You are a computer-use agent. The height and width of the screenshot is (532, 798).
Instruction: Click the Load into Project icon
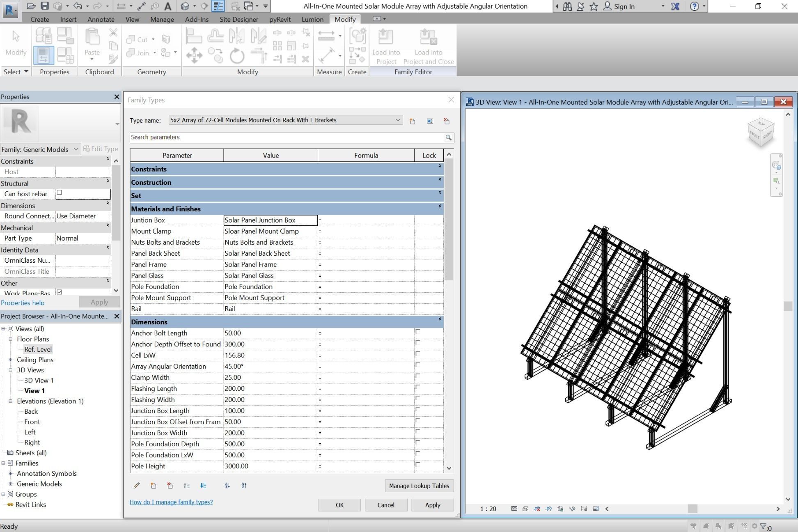pyautogui.click(x=385, y=36)
